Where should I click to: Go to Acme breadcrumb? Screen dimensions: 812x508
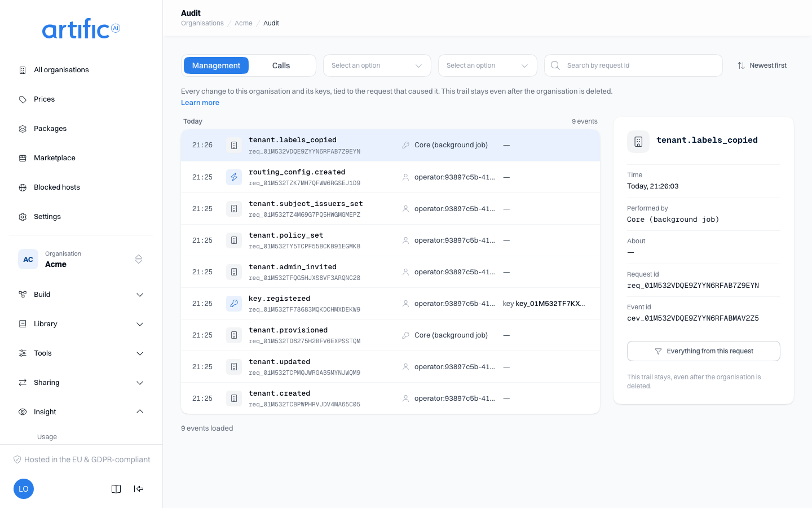click(x=244, y=23)
